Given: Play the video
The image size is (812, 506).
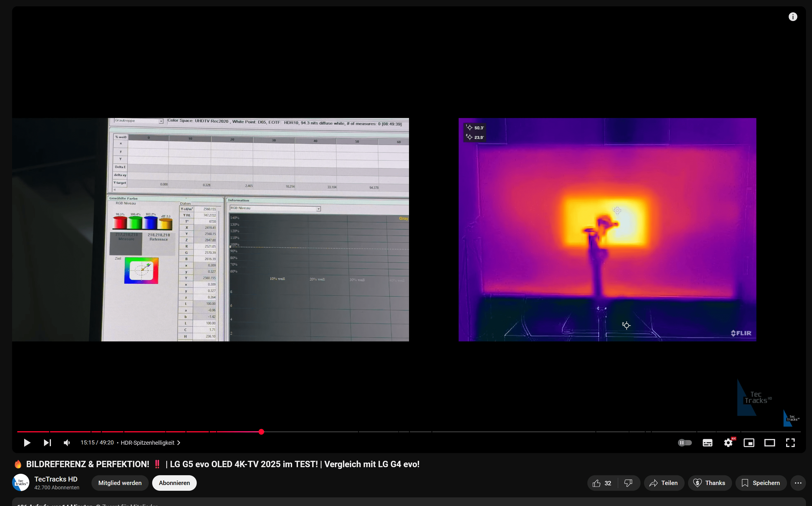Looking at the screenshot, I should (27, 443).
